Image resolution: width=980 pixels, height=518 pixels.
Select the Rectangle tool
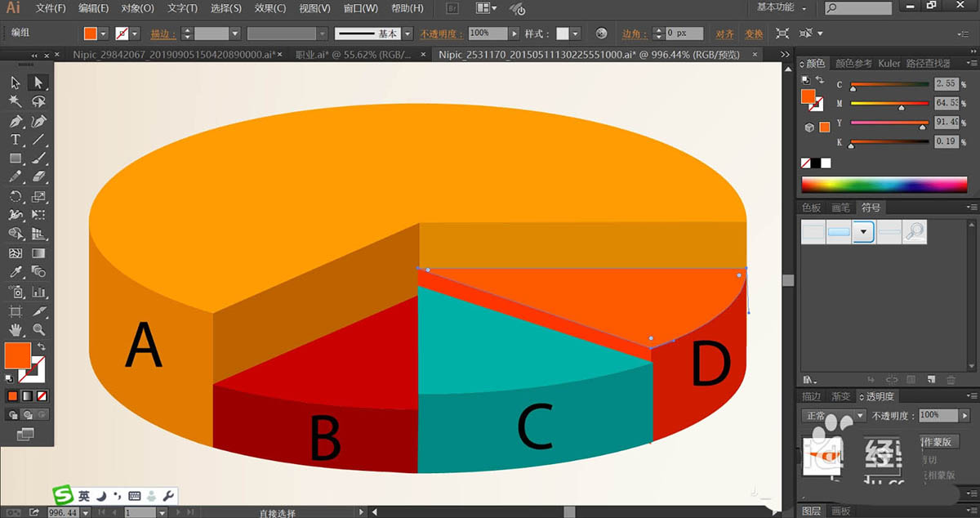coord(16,159)
